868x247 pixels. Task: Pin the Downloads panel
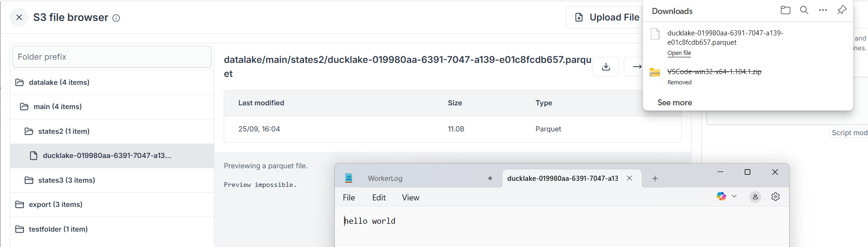point(841,10)
